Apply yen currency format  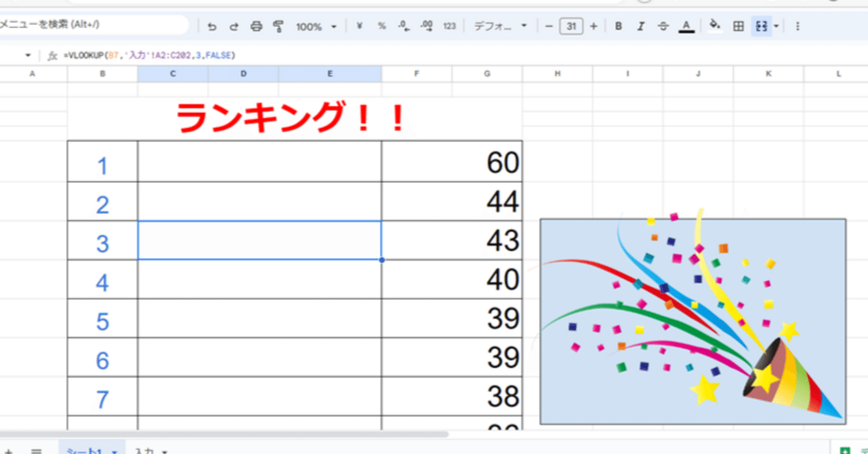click(x=359, y=26)
